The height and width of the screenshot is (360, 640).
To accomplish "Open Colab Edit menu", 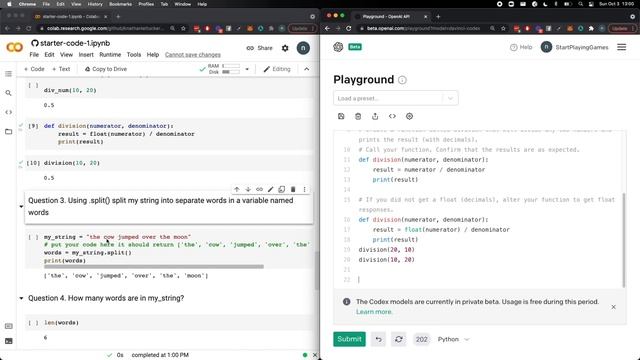I will tap(49, 55).
